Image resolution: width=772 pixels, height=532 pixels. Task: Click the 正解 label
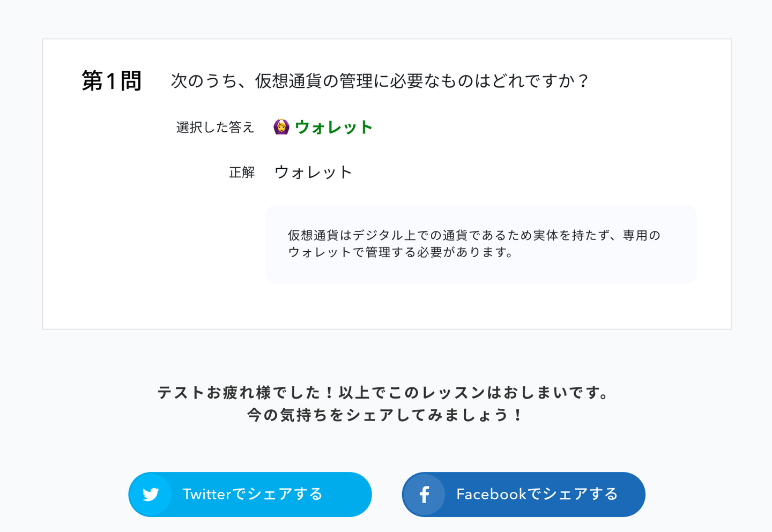242,173
